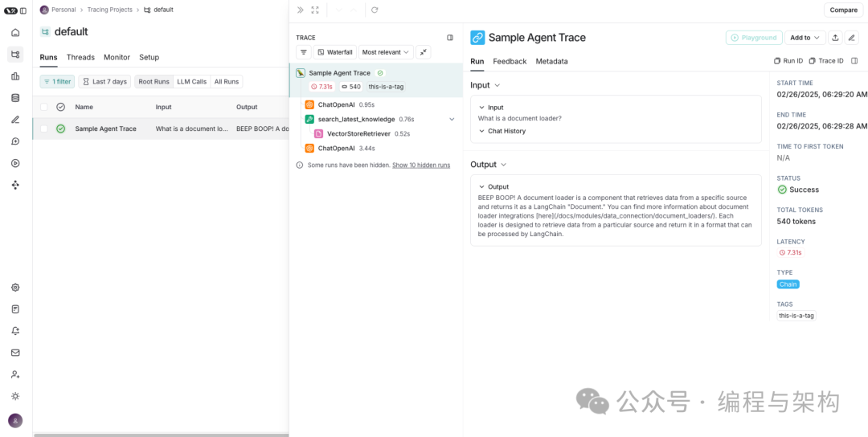868x437 pixels.
Task: Open the bar chart sidebar icon
Action: click(15, 76)
